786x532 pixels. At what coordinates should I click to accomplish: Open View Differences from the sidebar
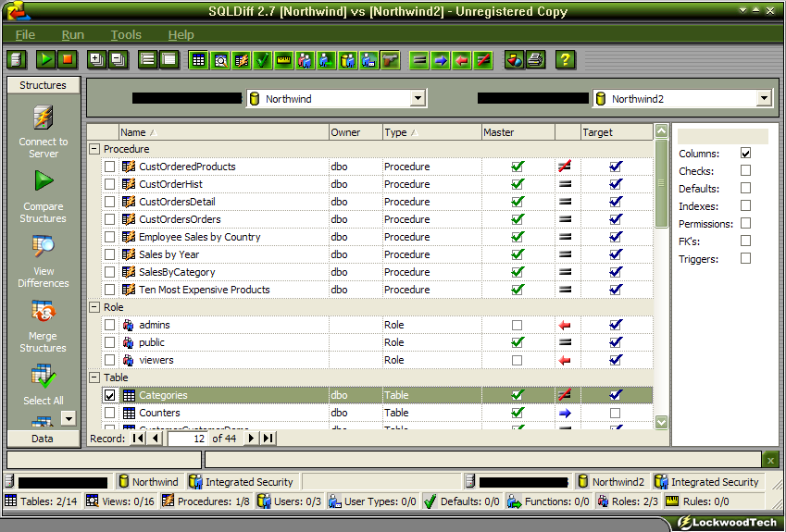44,261
